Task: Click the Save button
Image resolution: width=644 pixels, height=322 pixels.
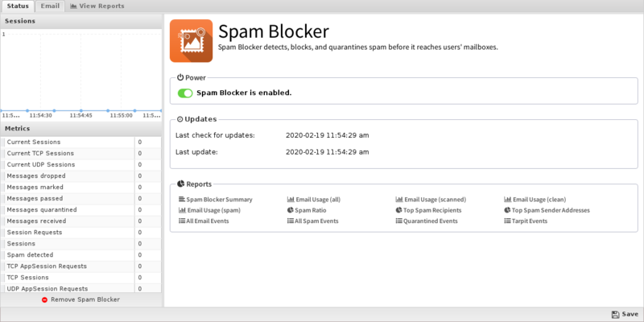Action: 624,314
